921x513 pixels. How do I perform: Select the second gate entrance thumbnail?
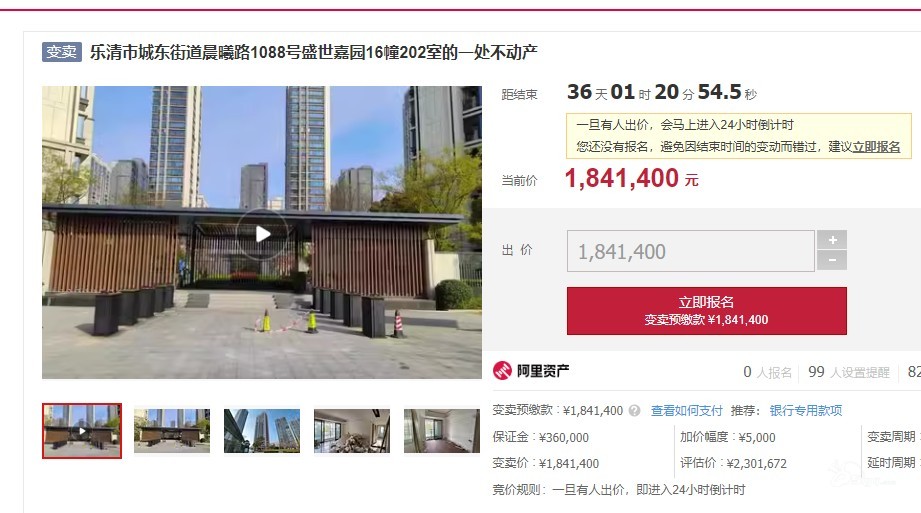pos(172,431)
